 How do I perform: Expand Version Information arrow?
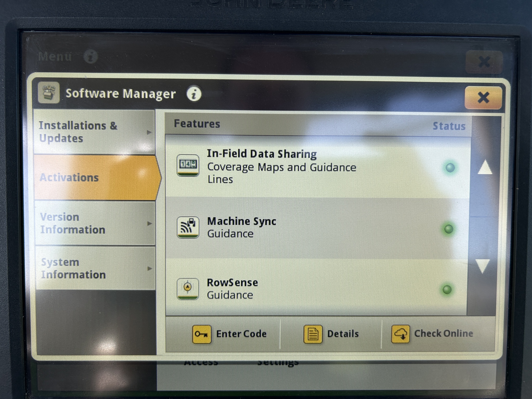[x=149, y=223]
